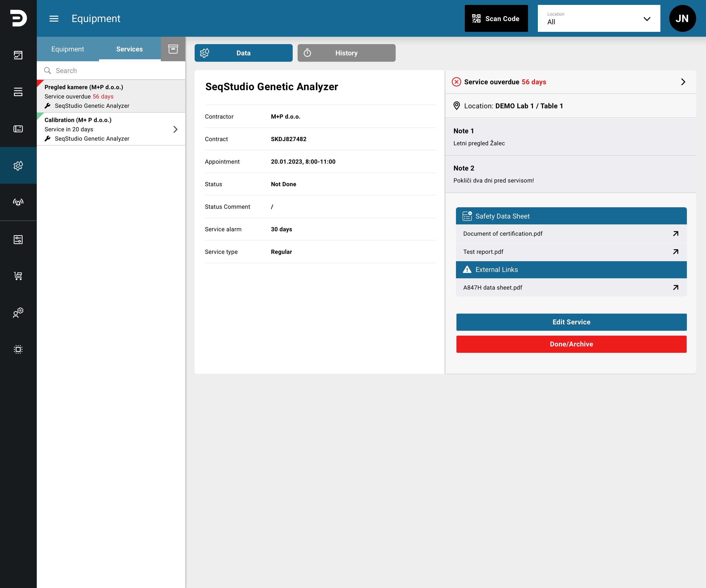Open the Location dropdown
This screenshot has height=588, width=706.
(599, 18)
